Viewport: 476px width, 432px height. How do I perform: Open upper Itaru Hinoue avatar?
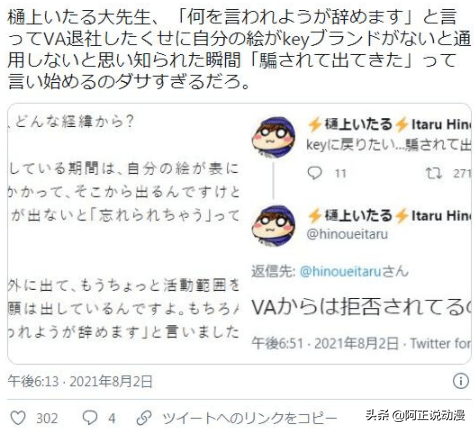click(273, 137)
